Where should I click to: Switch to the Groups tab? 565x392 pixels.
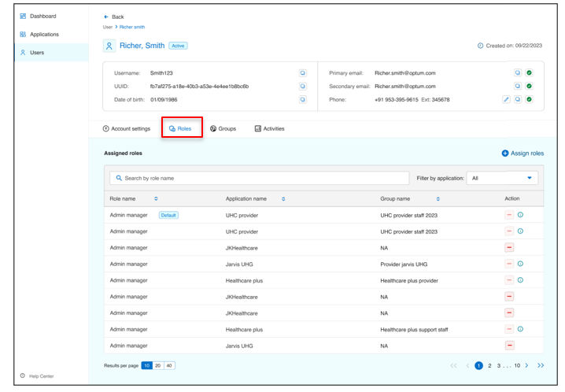(223, 128)
